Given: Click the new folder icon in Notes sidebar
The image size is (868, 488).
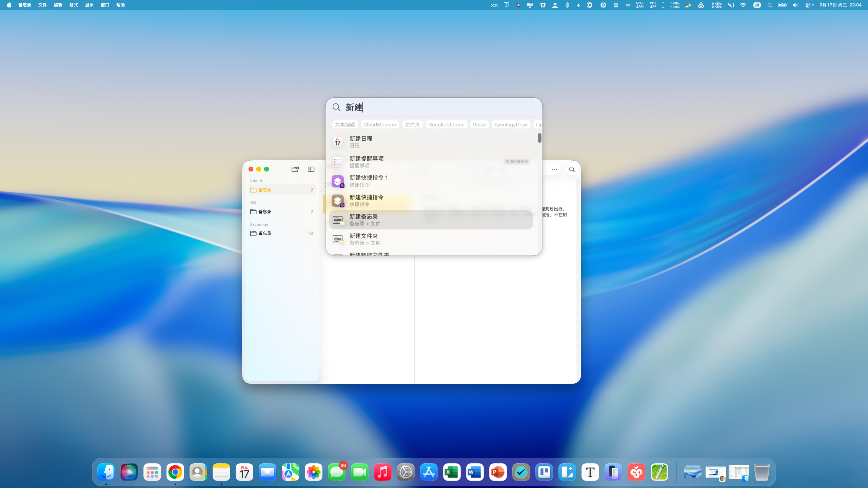Looking at the screenshot, I should pyautogui.click(x=295, y=169).
